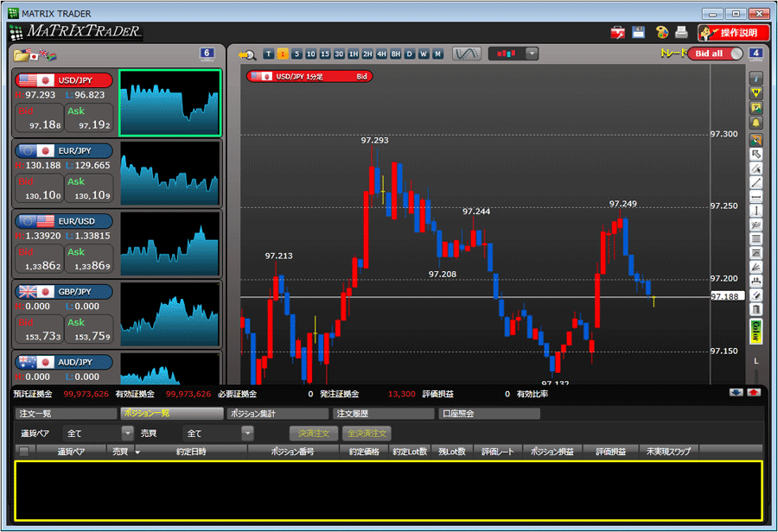Switch chart to weekly W timeframe
This screenshot has width=778, height=532.
424,54
